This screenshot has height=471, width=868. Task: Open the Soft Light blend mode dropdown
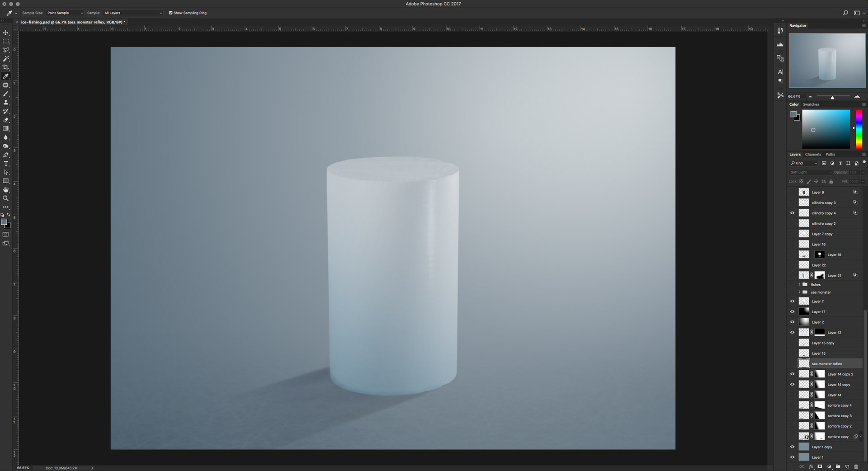811,172
